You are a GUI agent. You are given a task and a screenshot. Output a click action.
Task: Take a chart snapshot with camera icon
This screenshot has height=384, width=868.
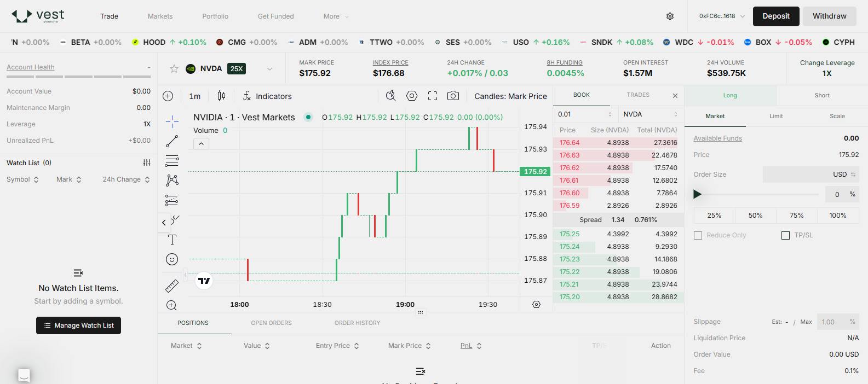click(453, 96)
